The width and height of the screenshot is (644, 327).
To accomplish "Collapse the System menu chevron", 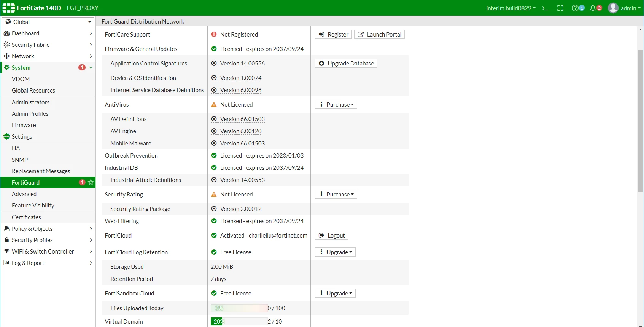I will coord(91,67).
